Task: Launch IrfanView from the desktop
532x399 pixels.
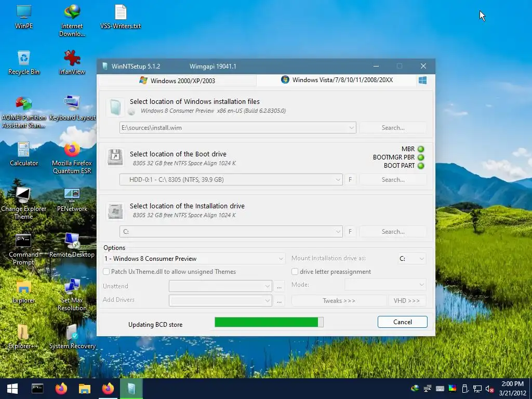Action: [x=72, y=62]
